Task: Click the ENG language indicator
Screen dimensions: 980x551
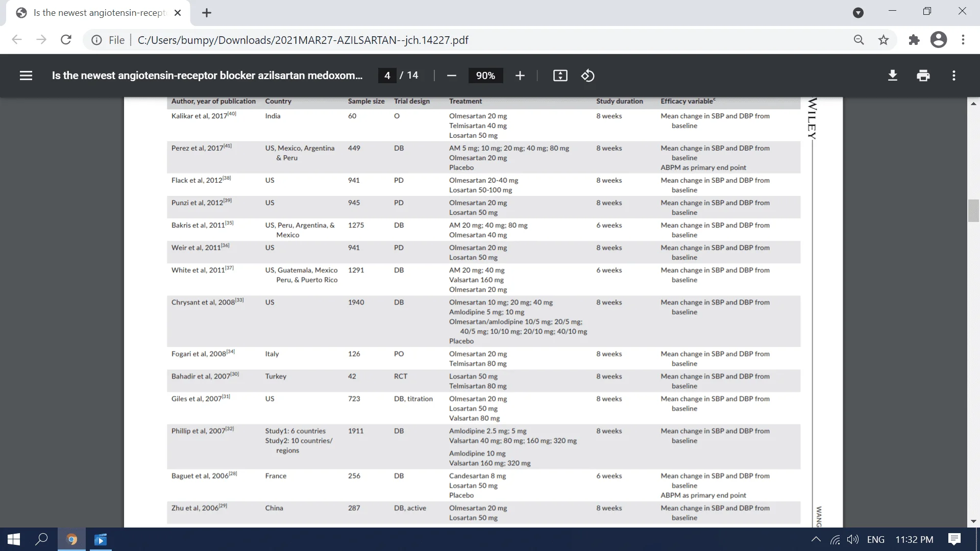Action: [875, 539]
